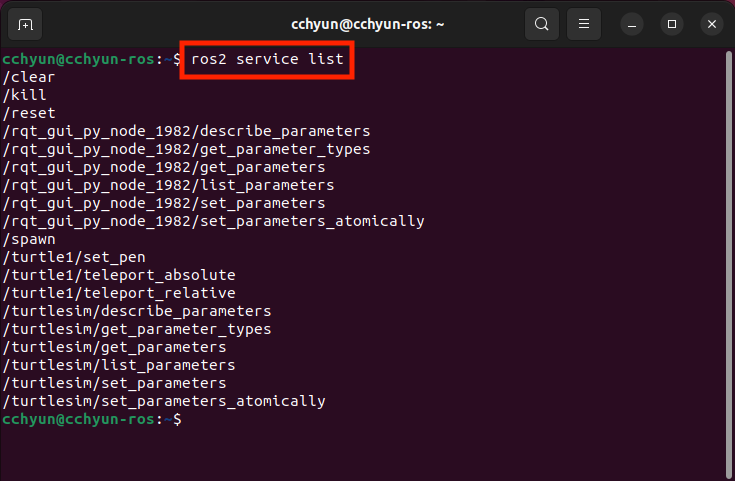Screen dimensions: 735x481
Task: Open the hamburger menu
Action: (x=584, y=24)
